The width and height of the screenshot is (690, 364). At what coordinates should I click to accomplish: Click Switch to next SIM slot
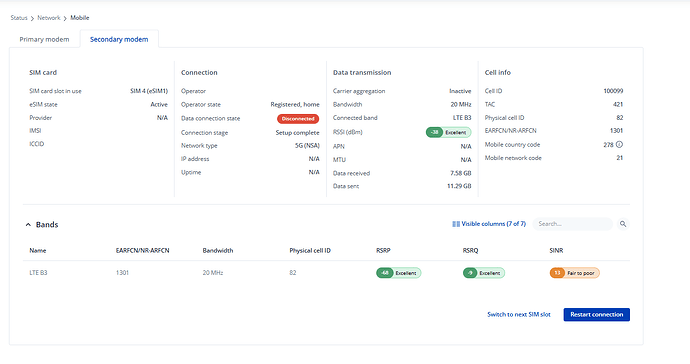click(519, 314)
